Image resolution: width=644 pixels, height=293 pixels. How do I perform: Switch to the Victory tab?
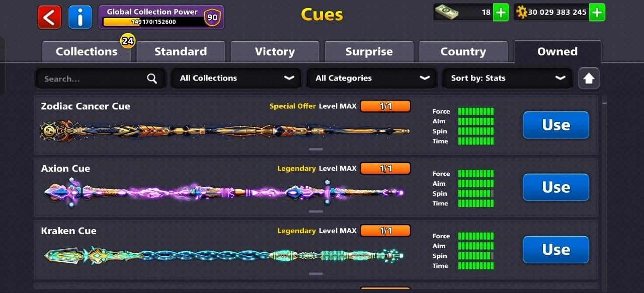pos(275,52)
